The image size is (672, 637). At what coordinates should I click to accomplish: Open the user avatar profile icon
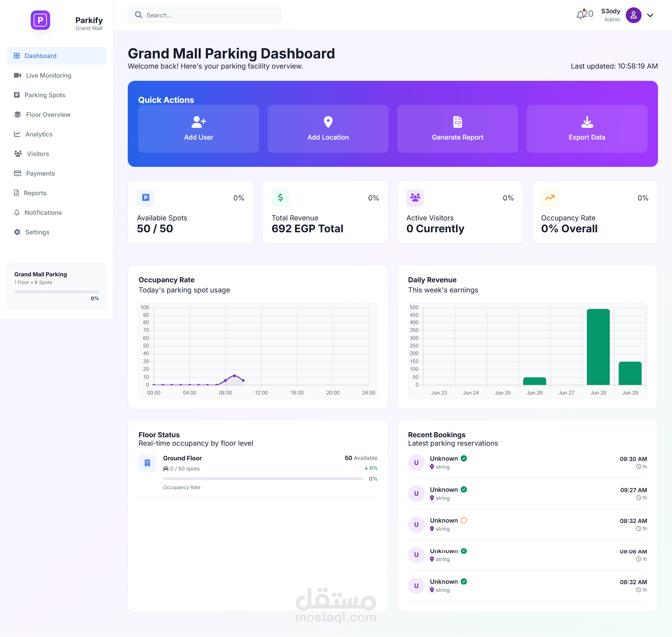click(x=633, y=15)
